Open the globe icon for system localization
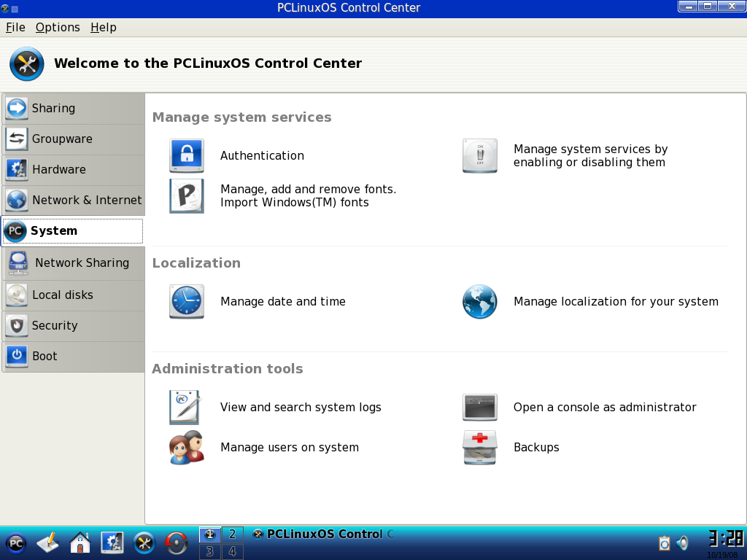 point(480,301)
